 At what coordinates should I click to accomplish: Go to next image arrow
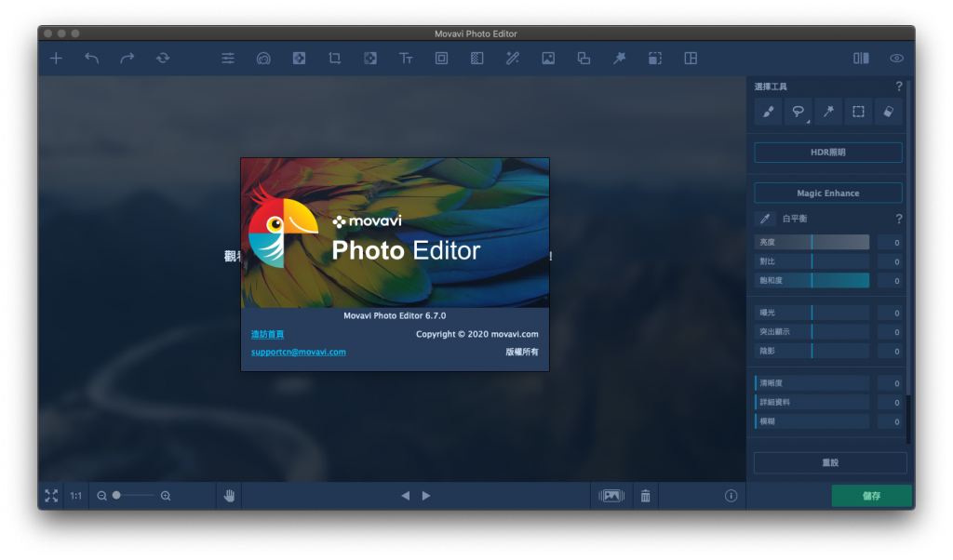[426, 496]
